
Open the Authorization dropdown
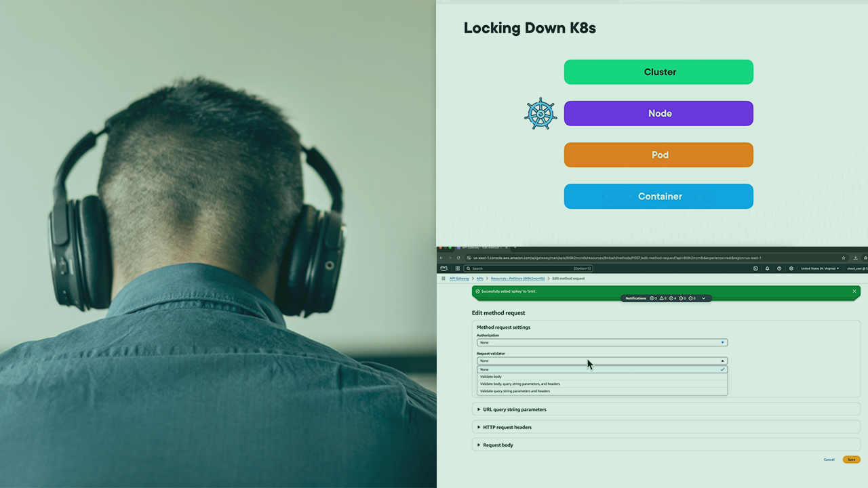point(601,342)
